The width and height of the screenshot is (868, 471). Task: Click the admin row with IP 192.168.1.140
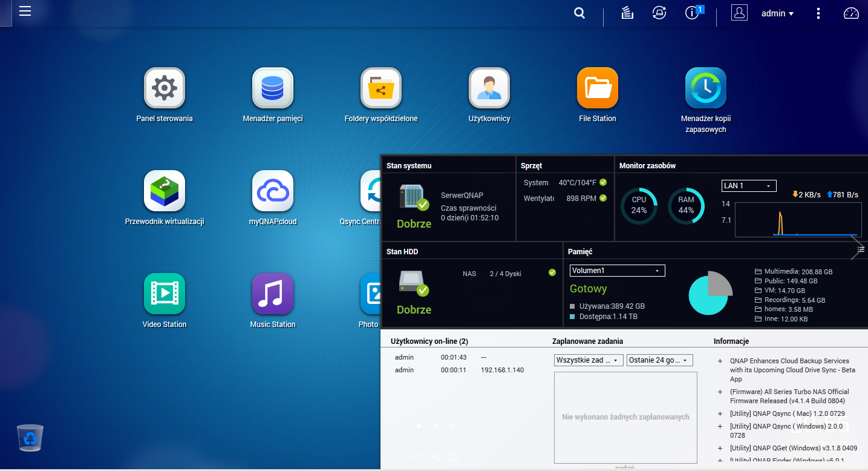[x=460, y=370]
